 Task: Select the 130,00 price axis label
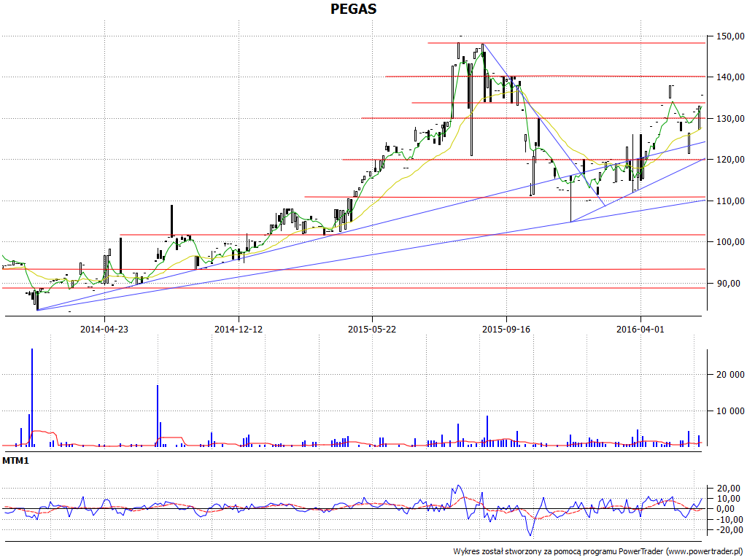click(729, 119)
